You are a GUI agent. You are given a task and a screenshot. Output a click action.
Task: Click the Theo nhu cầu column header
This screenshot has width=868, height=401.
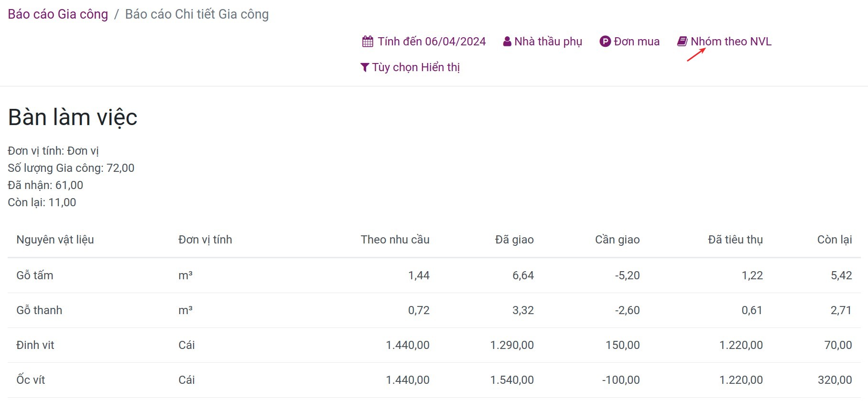pos(395,240)
